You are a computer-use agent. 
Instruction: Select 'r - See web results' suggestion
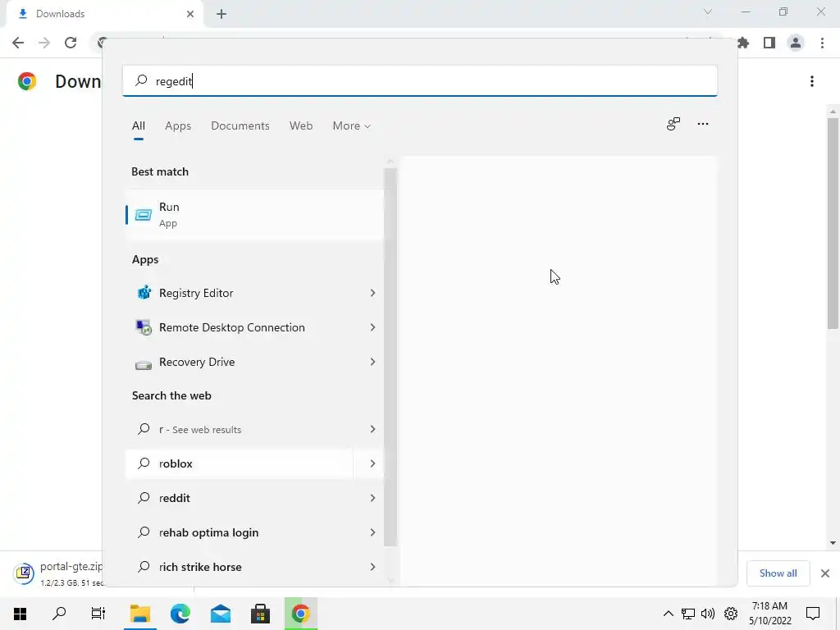(x=239, y=429)
